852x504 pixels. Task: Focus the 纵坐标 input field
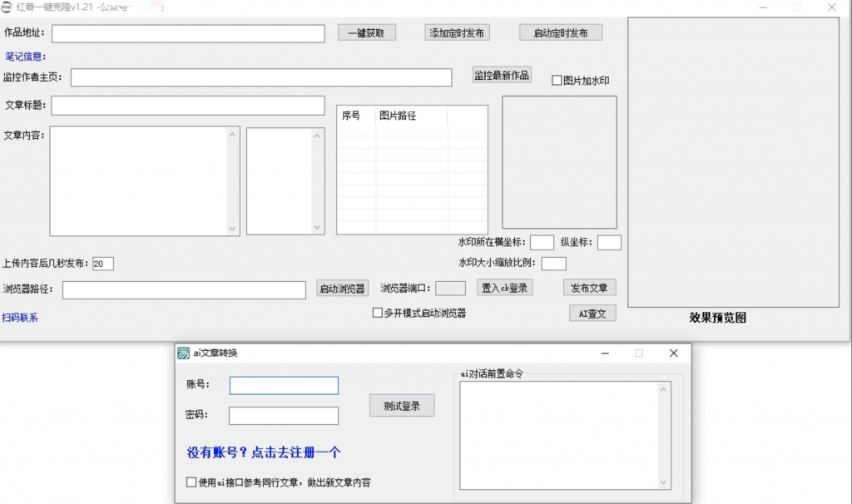click(x=609, y=242)
